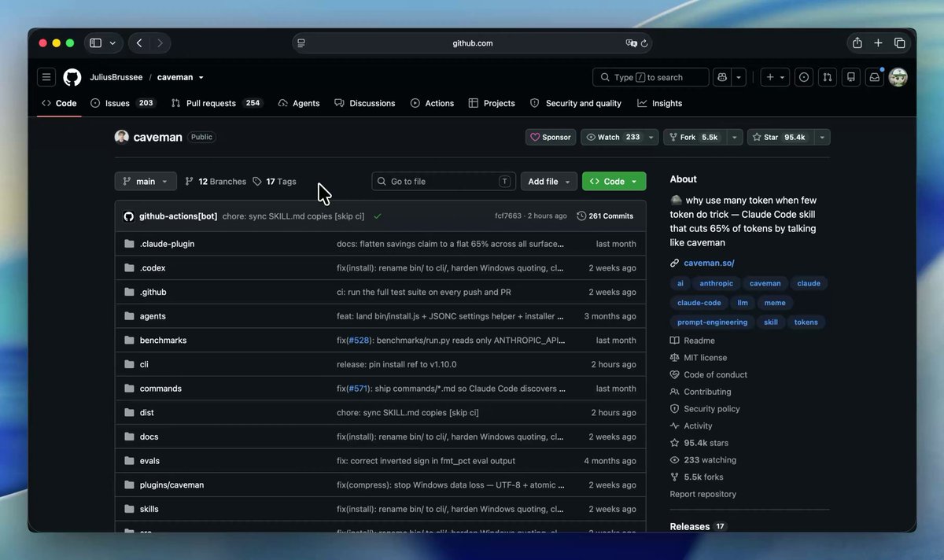Expand the Watch notifications dropdown arrow

point(651,137)
